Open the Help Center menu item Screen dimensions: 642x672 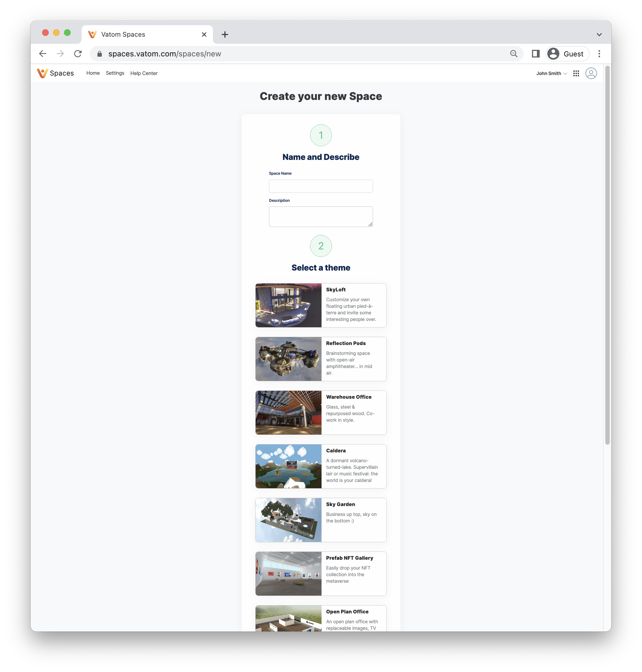(x=144, y=73)
